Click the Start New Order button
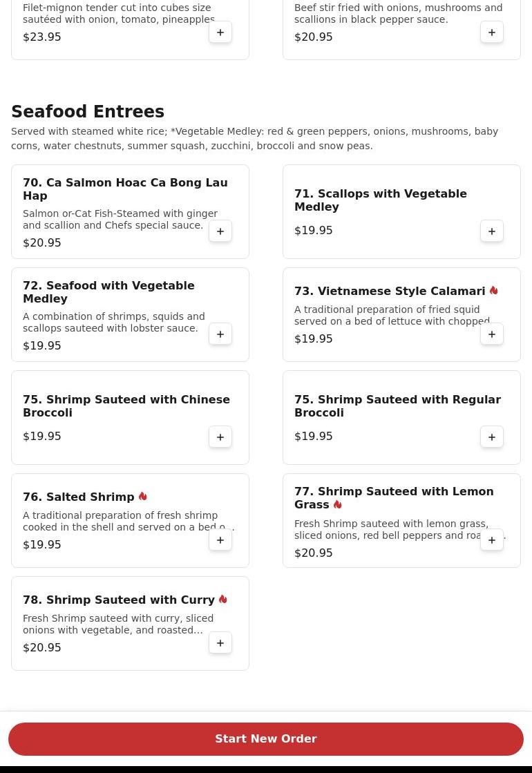This screenshot has width=532, height=773. click(266, 739)
